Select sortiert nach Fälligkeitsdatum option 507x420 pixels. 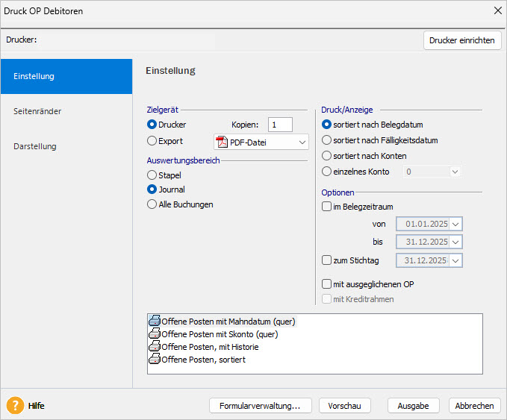click(x=326, y=140)
